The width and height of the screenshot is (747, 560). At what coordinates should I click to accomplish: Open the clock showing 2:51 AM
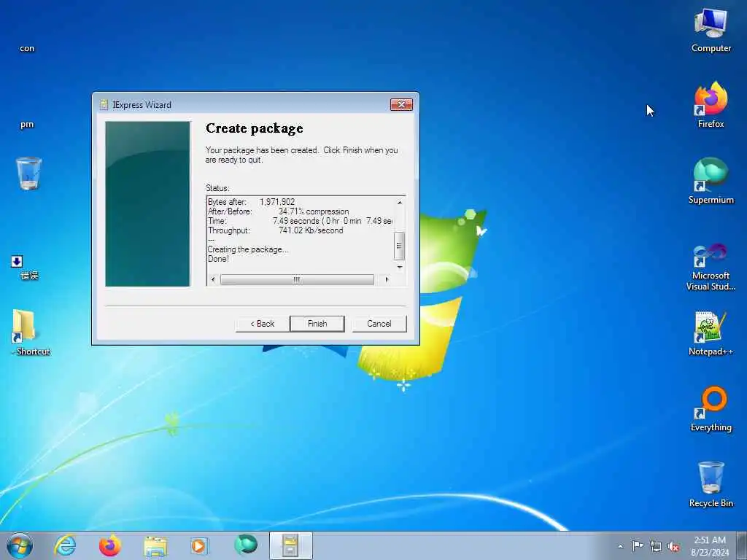tap(710, 545)
